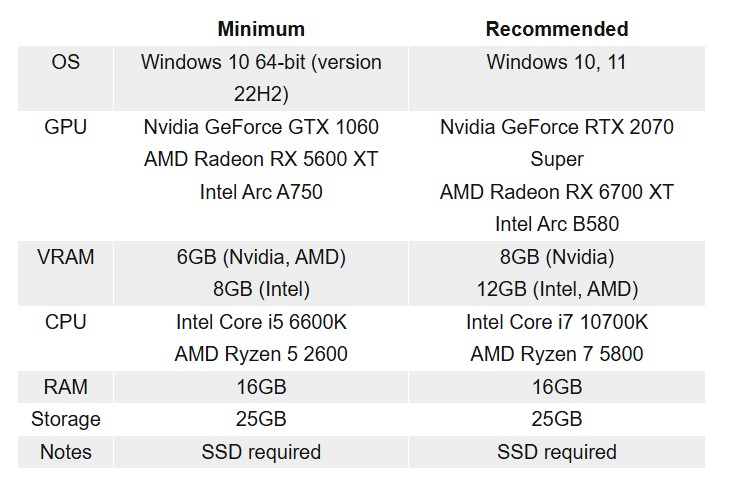Select the AMD Radeon RX 5600 XT text
732x503 pixels.
[261, 159]
